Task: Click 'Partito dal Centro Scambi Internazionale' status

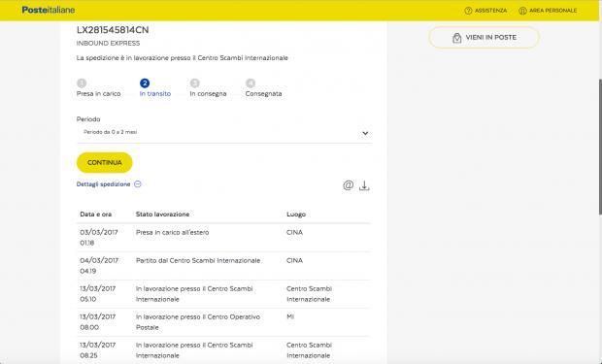Action: (x=198, y=260)
